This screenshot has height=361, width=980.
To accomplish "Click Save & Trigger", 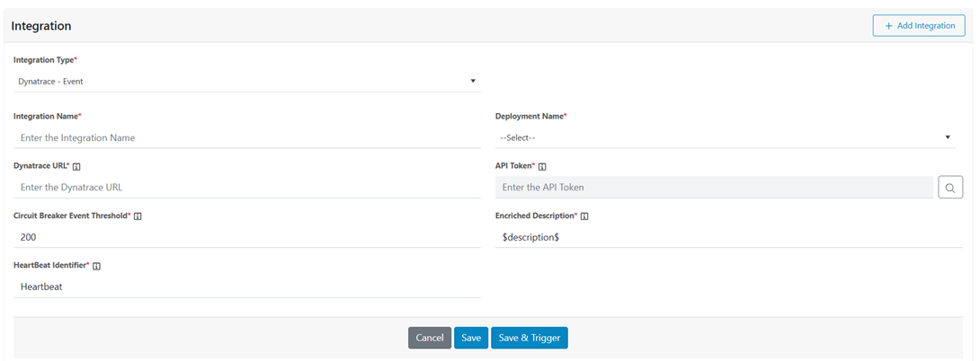I will click(530, 338).
